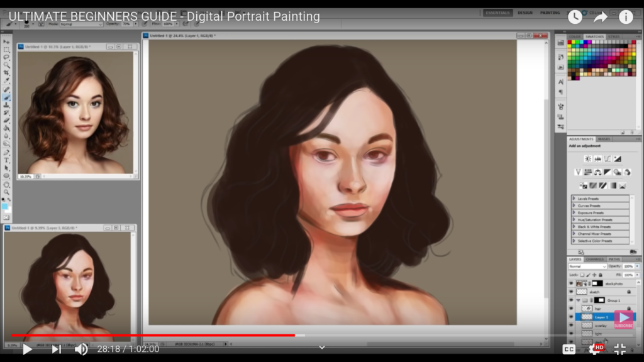644x362 pixels.
Task: Open the layer Opacity slider arrow
Action: [638, 266]
